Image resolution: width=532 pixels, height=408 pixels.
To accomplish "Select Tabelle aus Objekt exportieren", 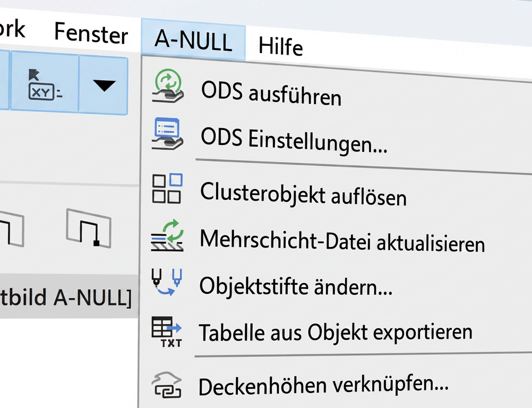I will click(335, 333).
